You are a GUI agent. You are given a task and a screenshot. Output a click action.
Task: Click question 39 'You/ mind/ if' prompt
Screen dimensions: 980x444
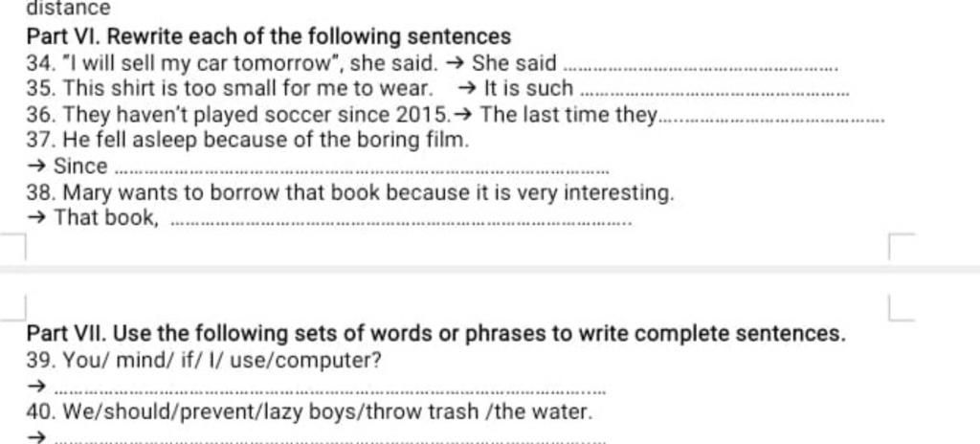pos(204,361)
